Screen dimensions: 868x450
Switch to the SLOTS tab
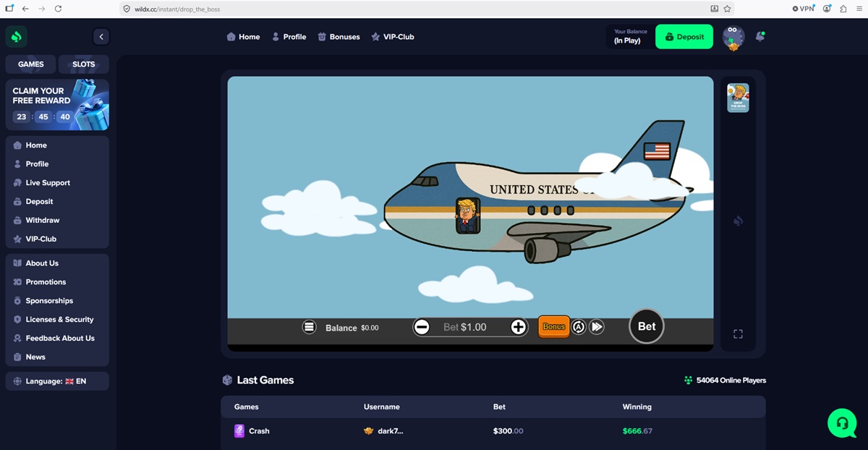click(x=84, y=64)
